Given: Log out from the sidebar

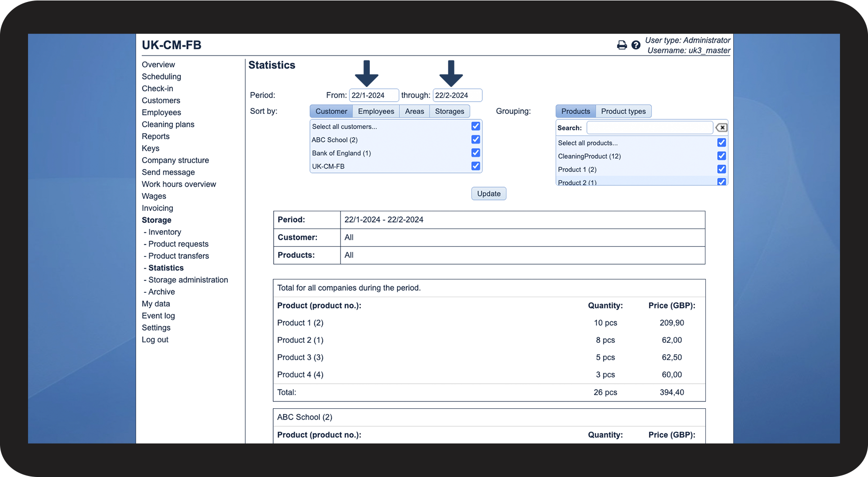Looking at the screenshot, I should 155,340.
